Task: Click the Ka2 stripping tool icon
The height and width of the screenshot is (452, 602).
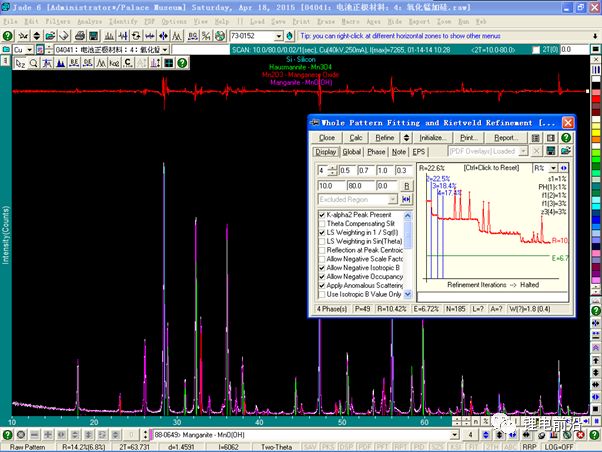Action: (x=114, y=63)
